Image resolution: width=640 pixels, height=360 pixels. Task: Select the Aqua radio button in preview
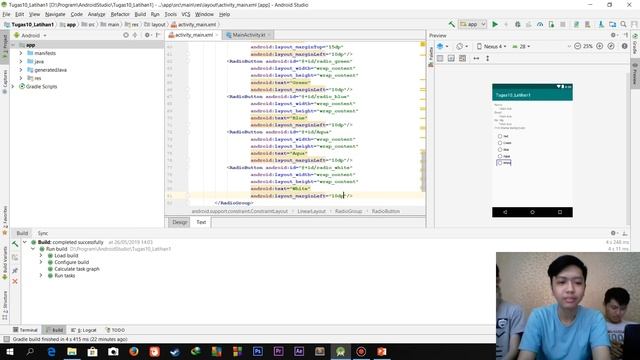click(500, 156)
